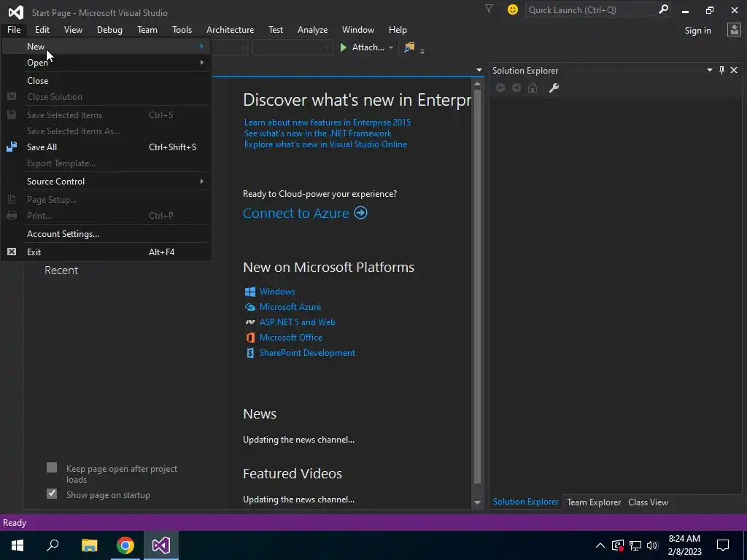Click the Start Page scroll down arrow

477,502
